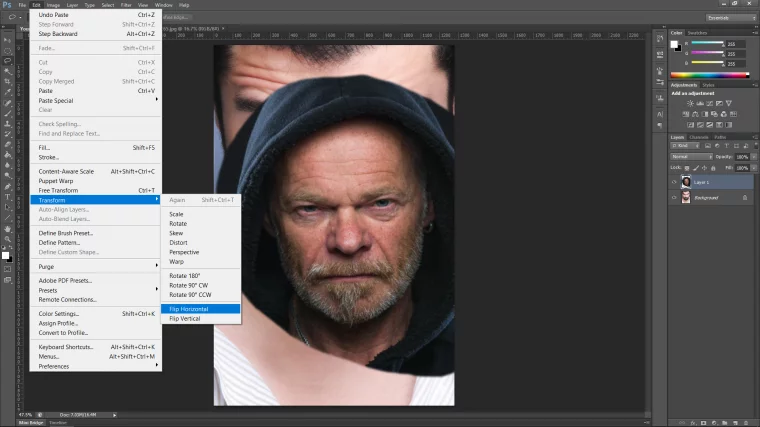Select the Layer 1 thumbnail

point(686,182)
